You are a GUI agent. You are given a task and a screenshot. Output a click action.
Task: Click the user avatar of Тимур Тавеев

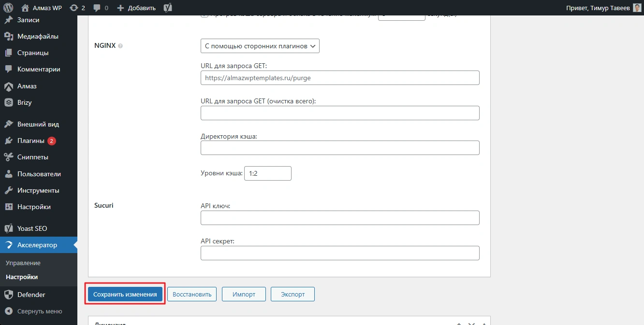pos(637,8)
